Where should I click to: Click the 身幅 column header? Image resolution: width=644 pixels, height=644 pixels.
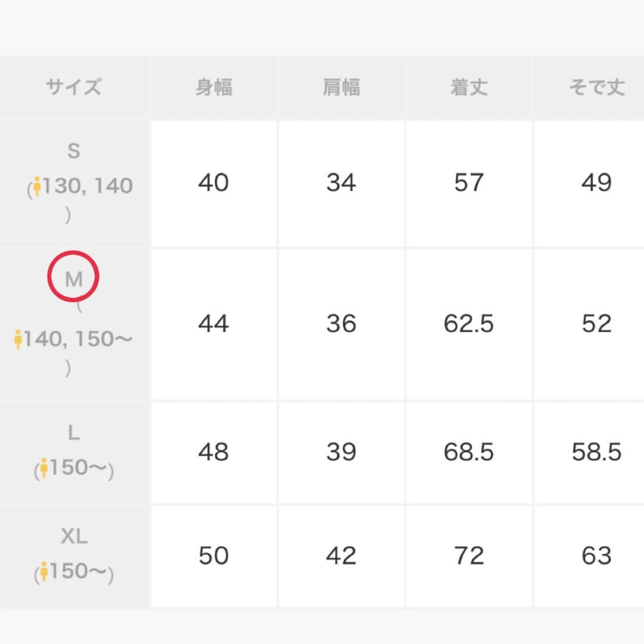213,88
